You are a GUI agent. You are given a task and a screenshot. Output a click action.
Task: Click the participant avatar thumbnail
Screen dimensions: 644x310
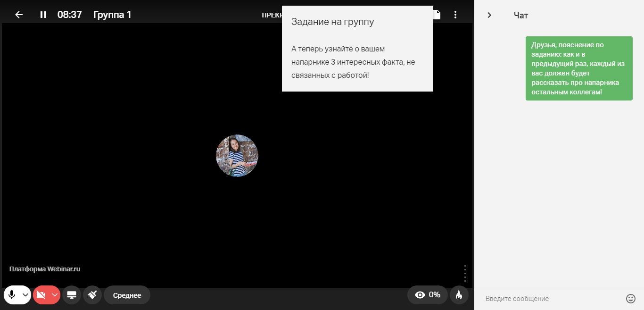click(237, 156)
